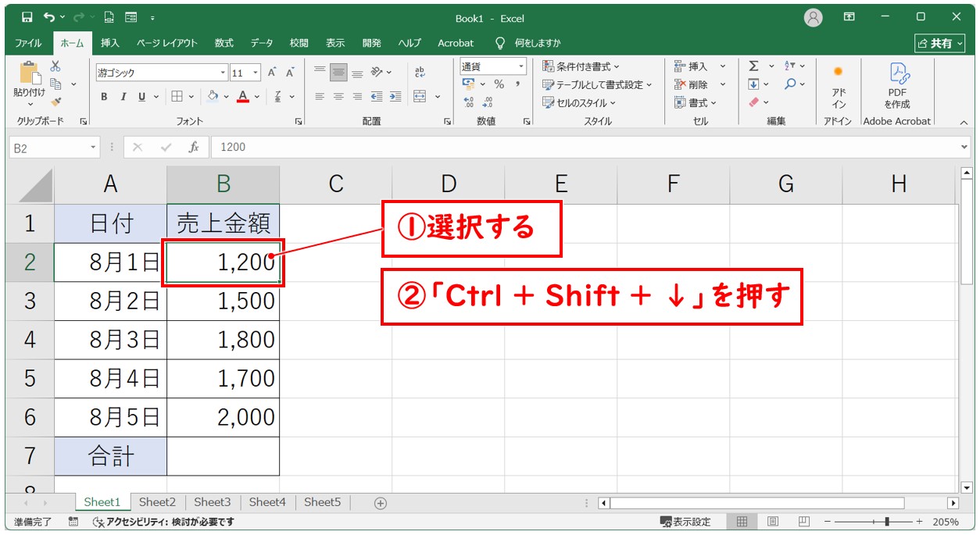Click the Save icon in title bar
The width and height of the screenshot is (980, 535).
point(27,17)
